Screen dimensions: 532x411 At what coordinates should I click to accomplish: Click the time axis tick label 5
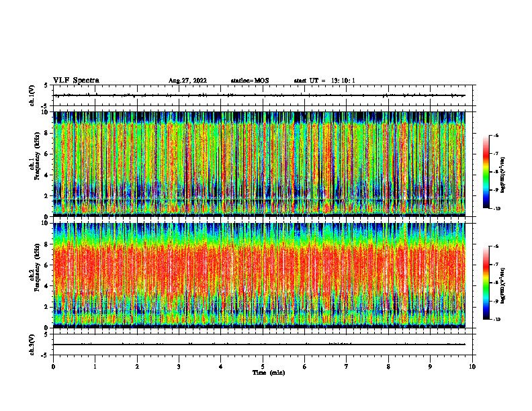pos(263,367)
